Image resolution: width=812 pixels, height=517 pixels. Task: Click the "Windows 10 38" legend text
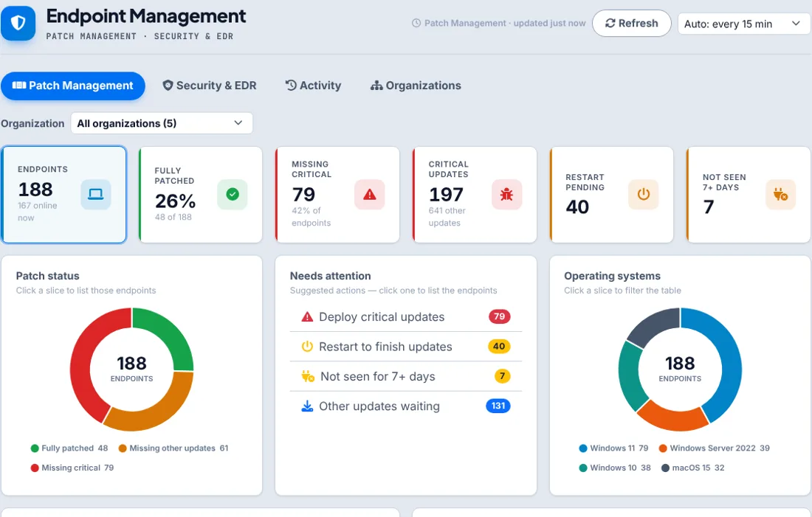click(x=620, y=468)
